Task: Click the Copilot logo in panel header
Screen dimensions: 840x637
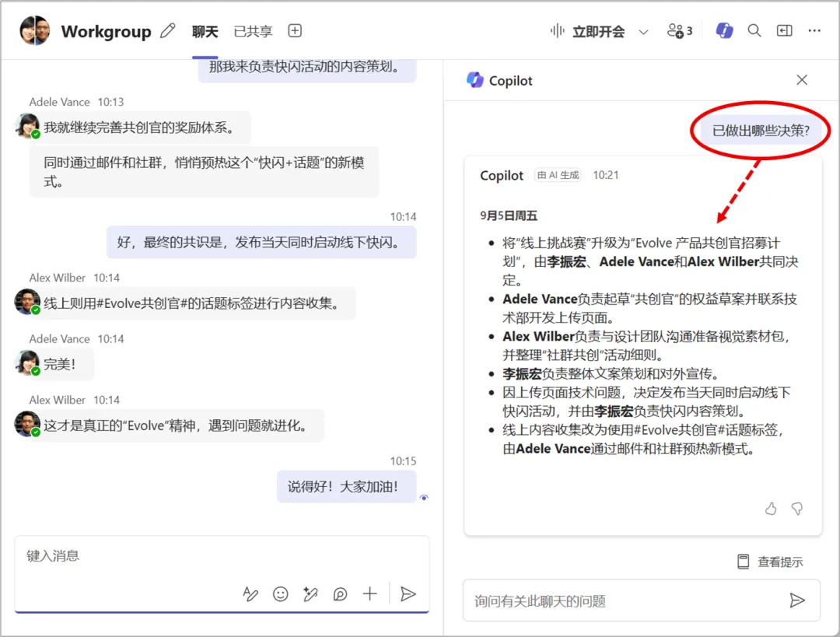Action: pos(475,80)
